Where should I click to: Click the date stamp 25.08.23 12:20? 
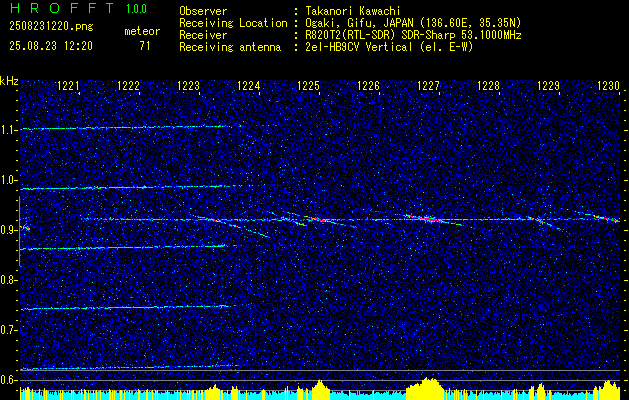(51, 46)
